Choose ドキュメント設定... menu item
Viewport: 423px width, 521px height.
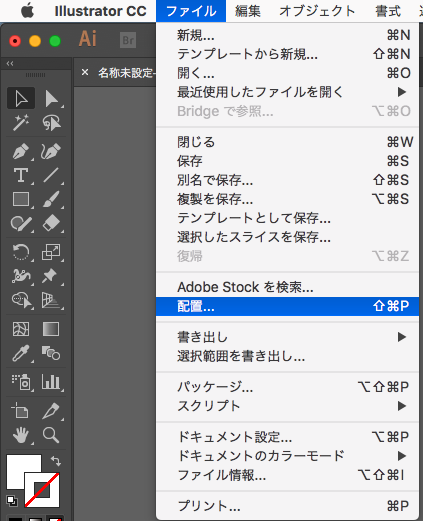[287, 437]
